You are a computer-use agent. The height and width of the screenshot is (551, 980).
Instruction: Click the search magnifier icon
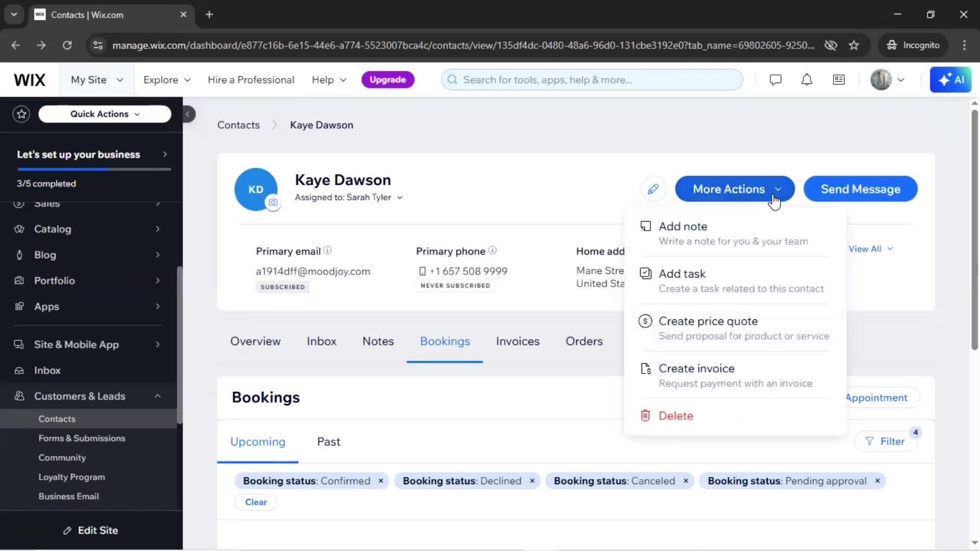(452, 80)
